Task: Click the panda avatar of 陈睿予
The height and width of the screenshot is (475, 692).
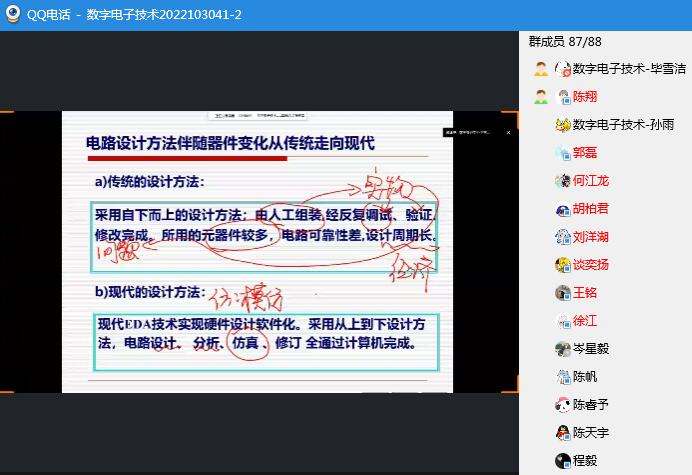Action: pos(563,405)
